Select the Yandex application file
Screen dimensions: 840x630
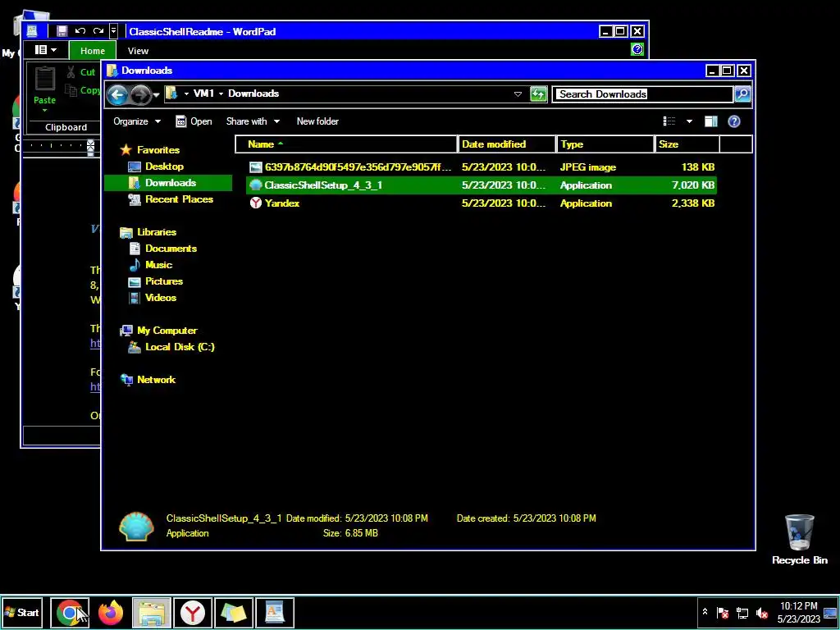[482, 203]
